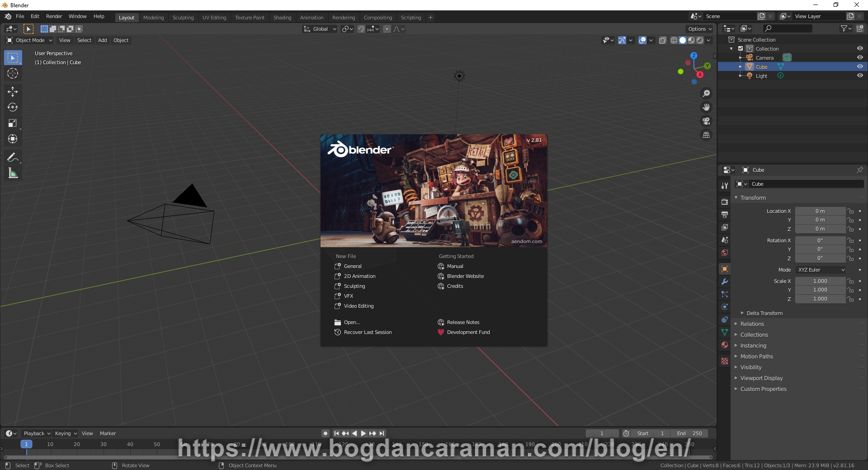Click the Scale Z value field
Screen dimensions: 868x470
[x=820, y=299]
